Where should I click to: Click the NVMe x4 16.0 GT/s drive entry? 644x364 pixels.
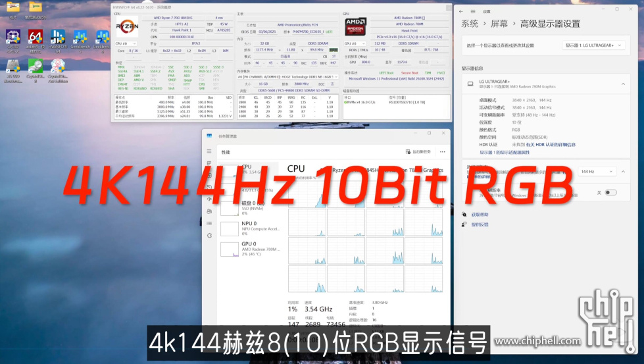pyautogui.click(x=360, y=102)
